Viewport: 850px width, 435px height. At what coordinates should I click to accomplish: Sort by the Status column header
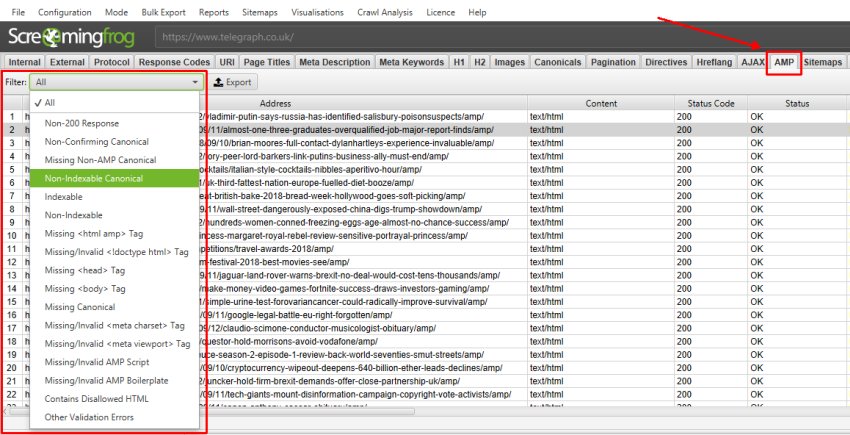797,104
